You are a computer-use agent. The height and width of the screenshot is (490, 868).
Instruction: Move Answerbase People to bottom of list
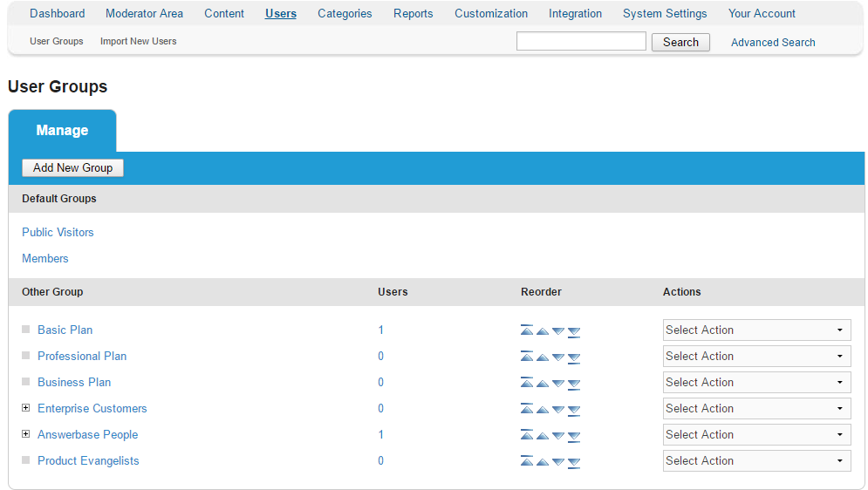tap(574, 436)
